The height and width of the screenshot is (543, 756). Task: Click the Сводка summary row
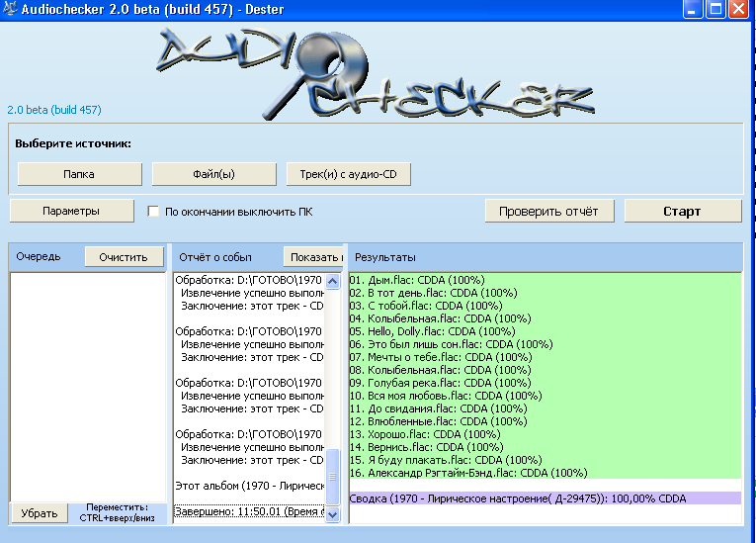(518, 498)
